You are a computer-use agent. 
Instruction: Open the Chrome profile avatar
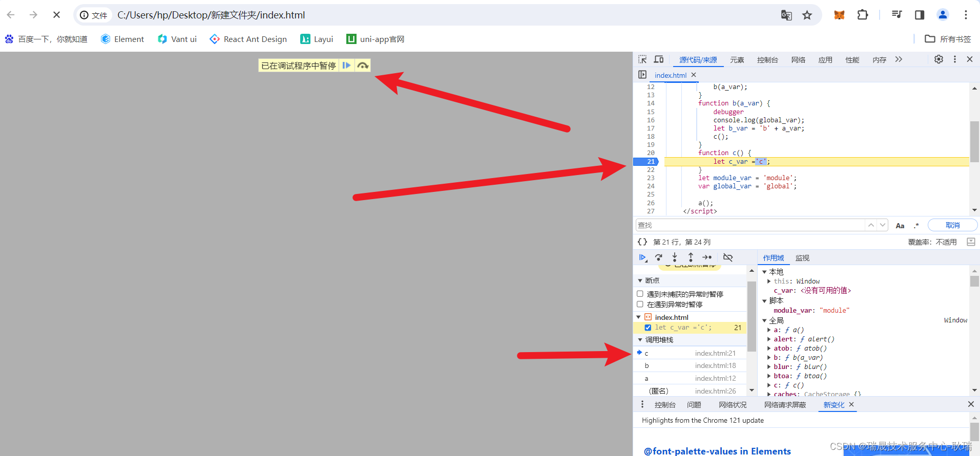pyautogui.click(x=943, y=15)
